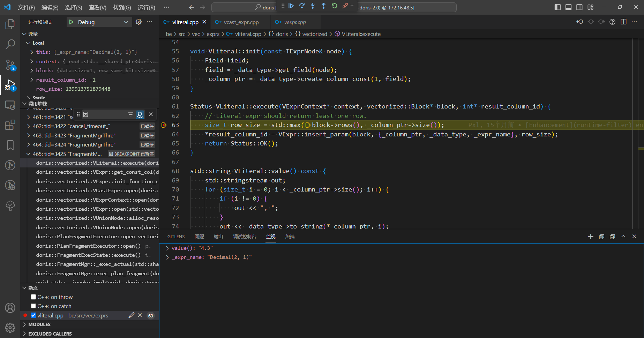Enable the C++: on catch breakpoint
This screenshot has width=644, height=338.
(33, 306)
